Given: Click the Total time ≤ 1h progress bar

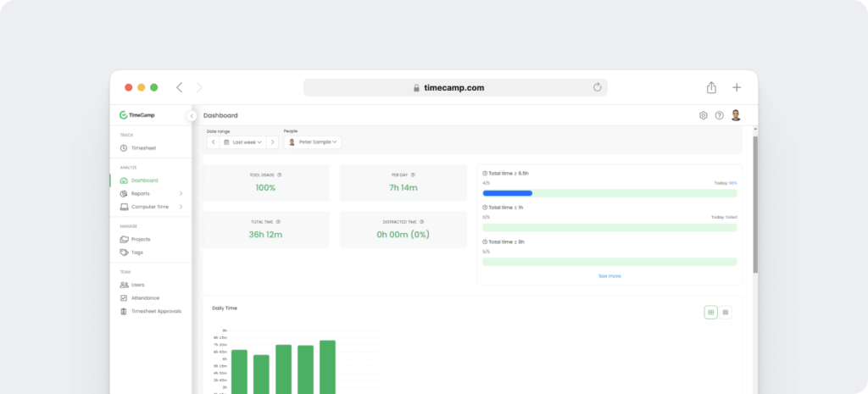Looking at the screenshot, I should click(x=609, y=227).
